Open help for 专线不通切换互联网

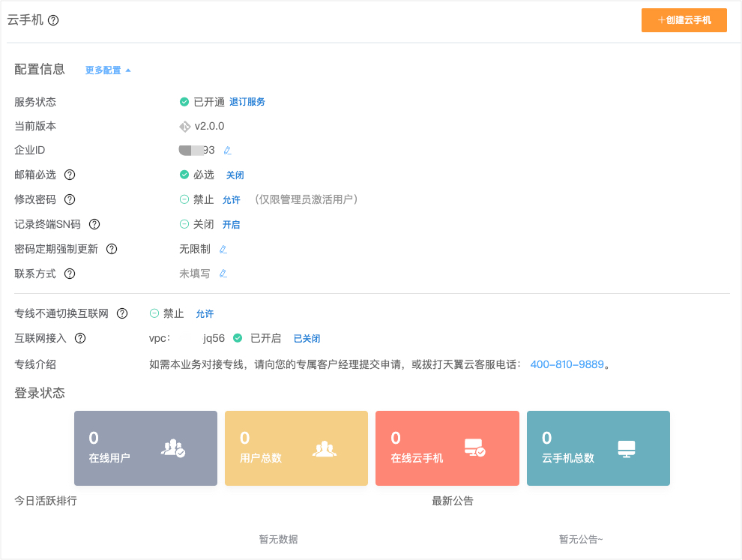pyautogui.click(x=122, y=313)
